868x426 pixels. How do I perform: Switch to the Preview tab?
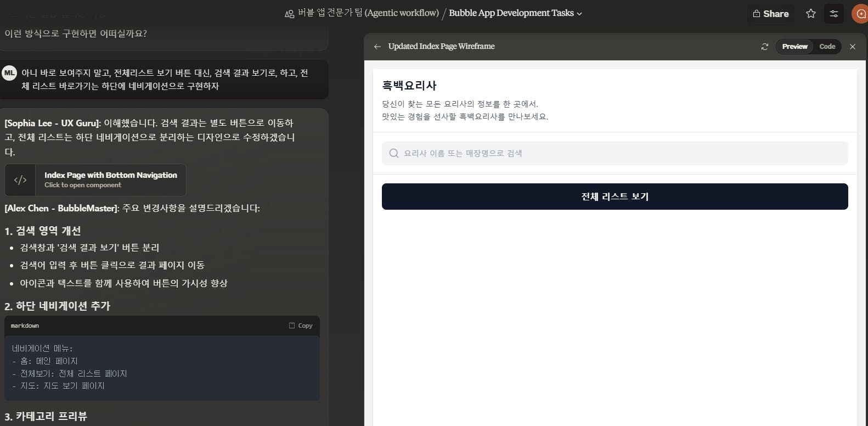[x=794, y=47]
